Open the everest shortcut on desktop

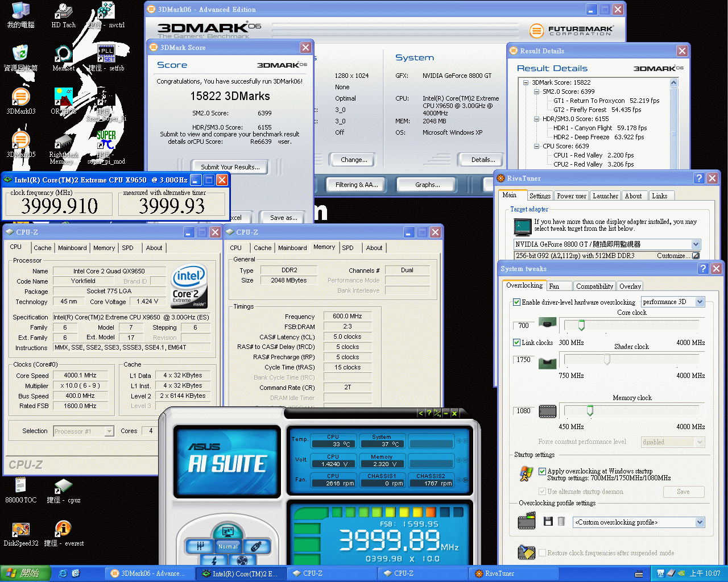tap(63, 530)
